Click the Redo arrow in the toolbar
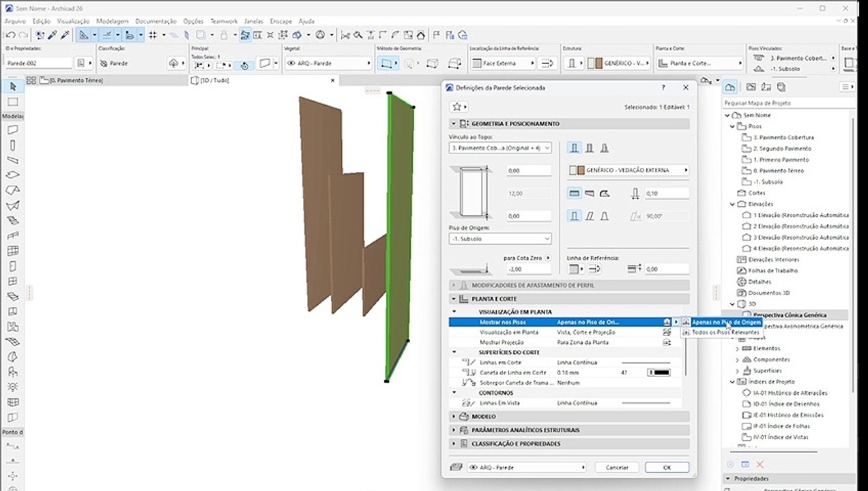The image size is (868, 491). 23,35
